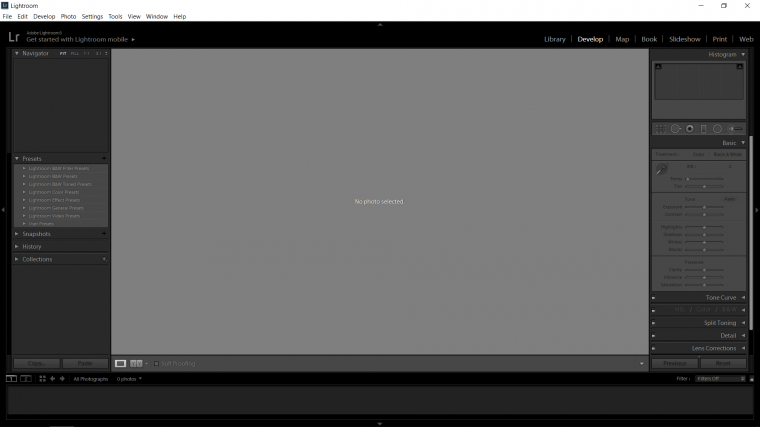760x427 pixels.
Task: Expand Lightroom Color Presets folder
Action: 24,192
